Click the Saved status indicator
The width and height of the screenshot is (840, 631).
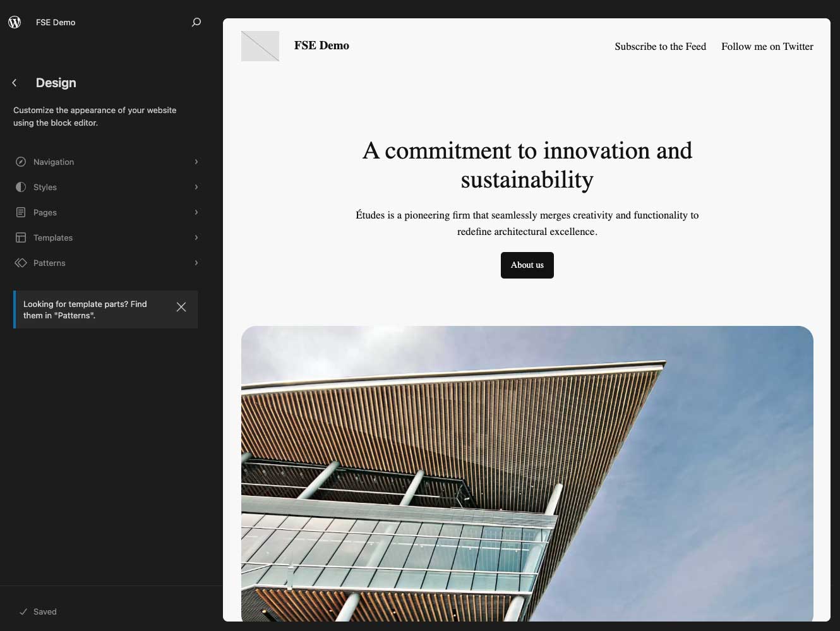tap(39, 611)
